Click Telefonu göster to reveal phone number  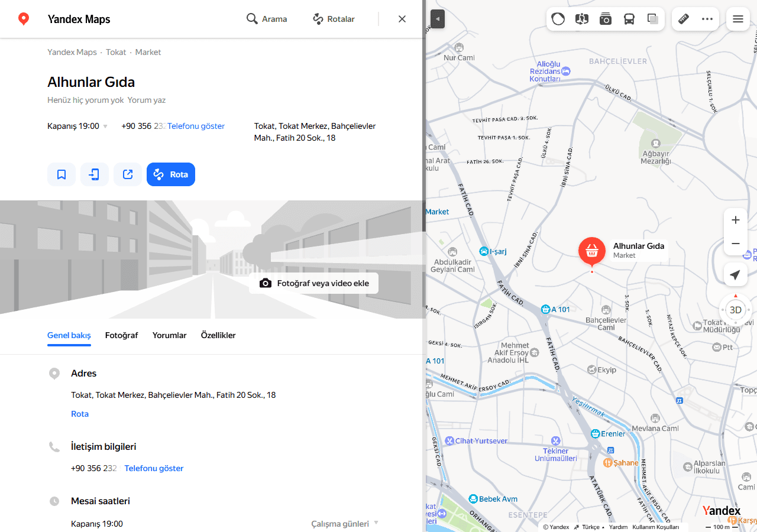coord(196,126)
